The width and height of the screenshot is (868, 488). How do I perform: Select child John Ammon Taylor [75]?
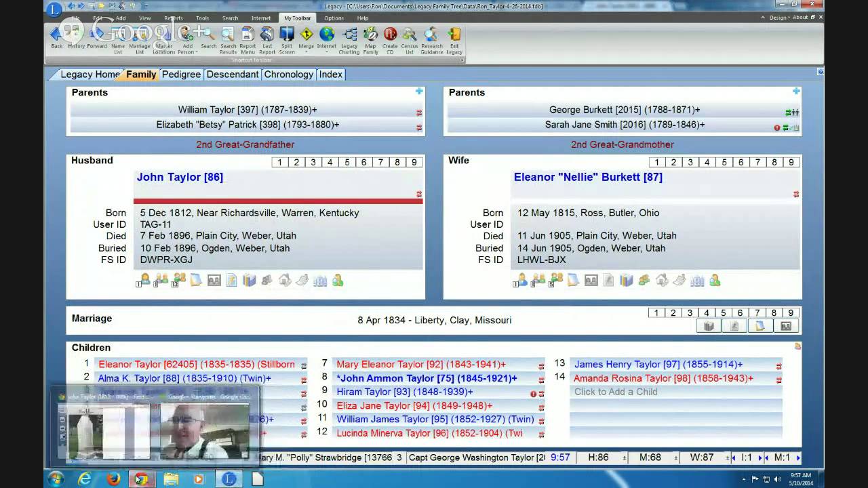(427, 378)
